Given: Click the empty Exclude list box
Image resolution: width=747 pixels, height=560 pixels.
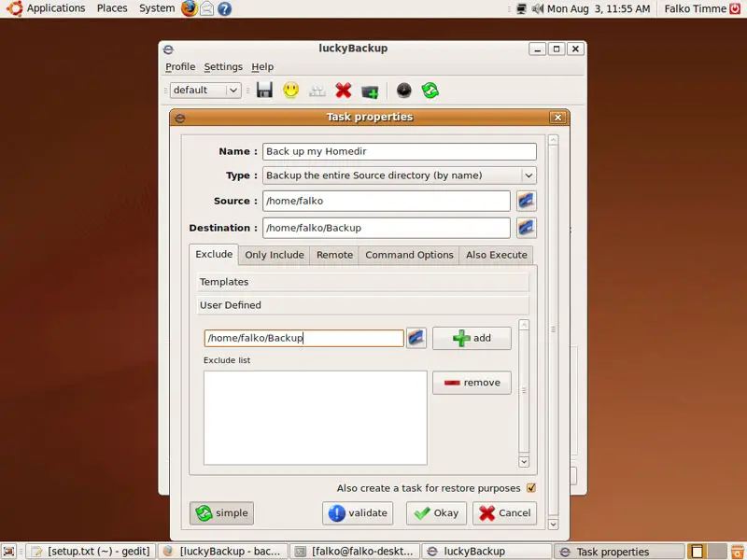Looking at the screenshot, I should (x=316, y=417).
